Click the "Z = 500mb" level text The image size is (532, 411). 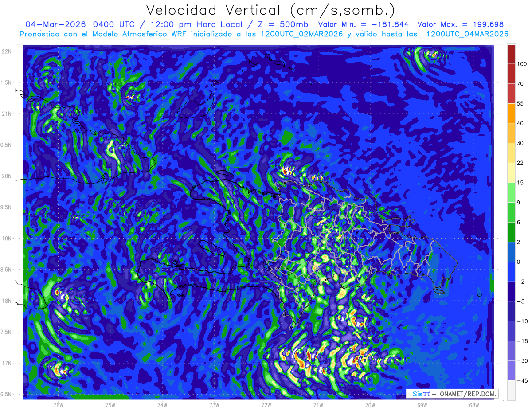tap(282, 24)
